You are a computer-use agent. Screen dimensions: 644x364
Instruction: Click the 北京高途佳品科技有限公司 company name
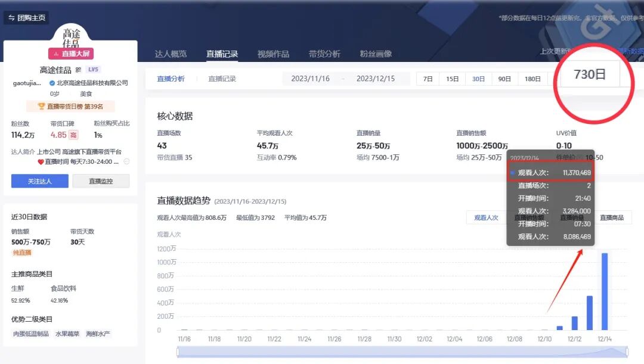(92, 83)
